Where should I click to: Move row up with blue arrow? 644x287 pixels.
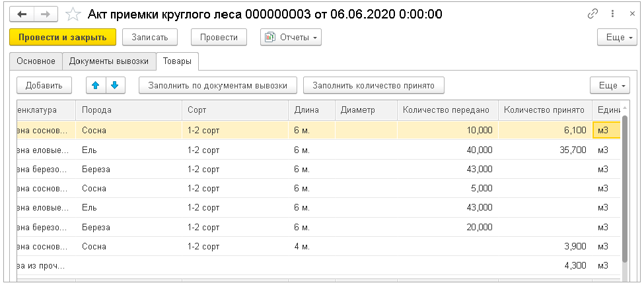coord(96,85)
